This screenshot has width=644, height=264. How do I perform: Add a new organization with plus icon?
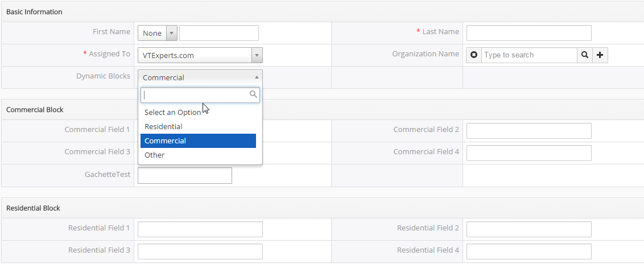(600, 55)
